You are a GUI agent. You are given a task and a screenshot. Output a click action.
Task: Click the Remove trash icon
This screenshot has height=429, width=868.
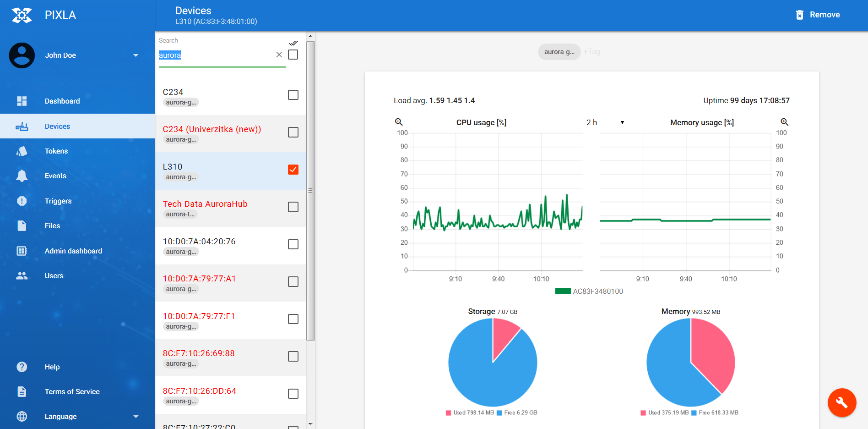tap(800, 15)
